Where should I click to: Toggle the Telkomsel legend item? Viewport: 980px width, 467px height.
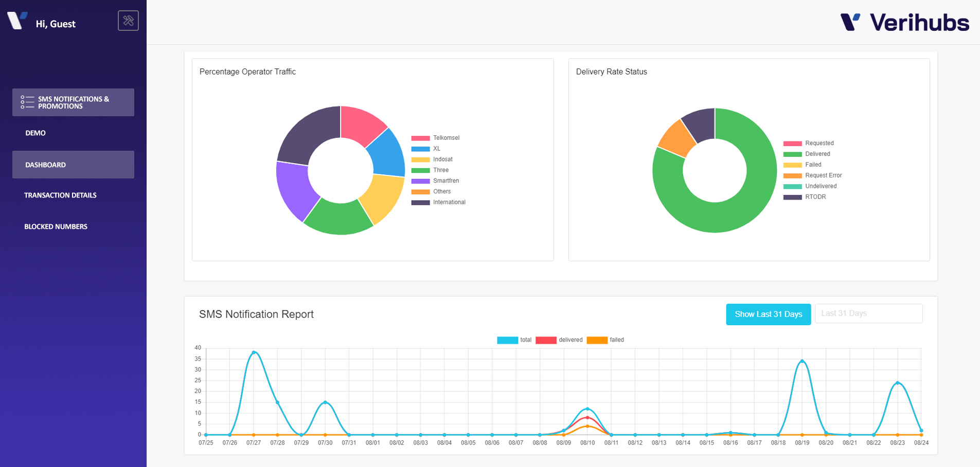(x=435, y=138)
